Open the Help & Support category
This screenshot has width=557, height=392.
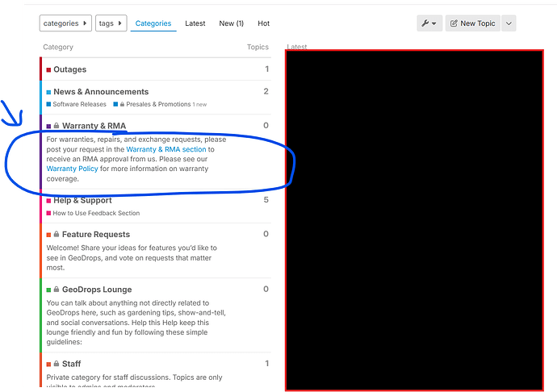(82, 201)
